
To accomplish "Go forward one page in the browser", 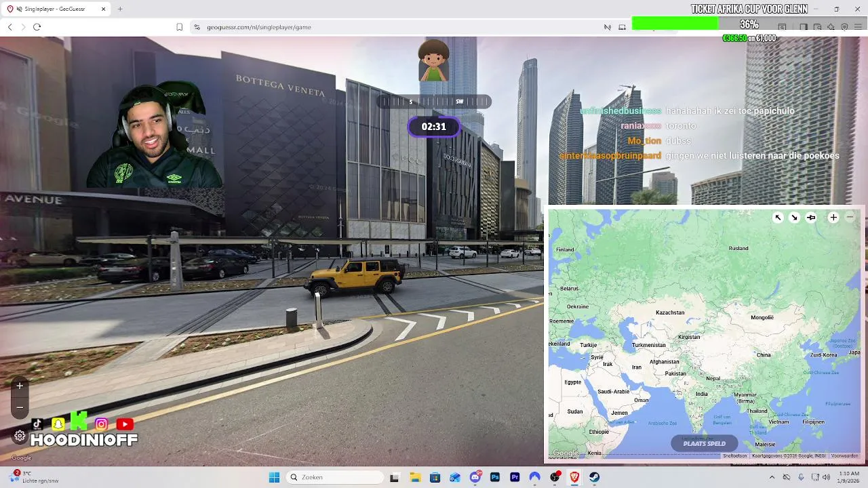I will pyautogui.click(x=23, y=27).
